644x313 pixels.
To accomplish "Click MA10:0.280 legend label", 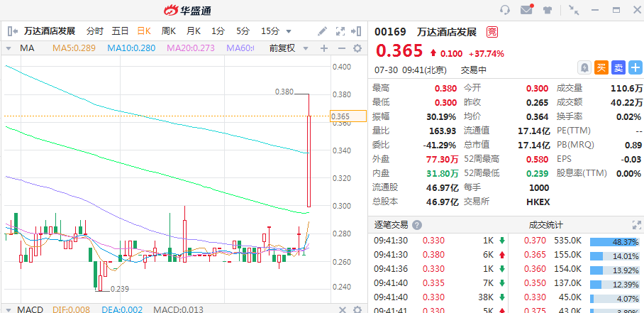I will 131,48.
